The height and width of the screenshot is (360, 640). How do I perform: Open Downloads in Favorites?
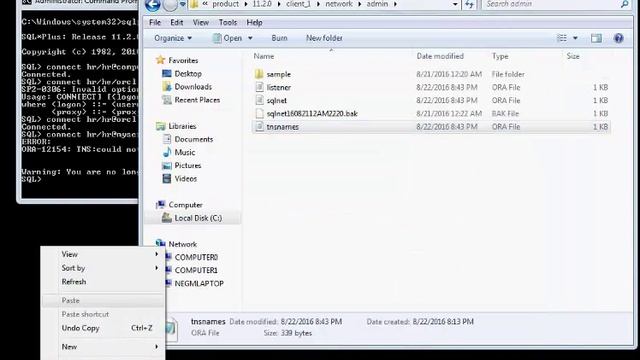[193, 87]
